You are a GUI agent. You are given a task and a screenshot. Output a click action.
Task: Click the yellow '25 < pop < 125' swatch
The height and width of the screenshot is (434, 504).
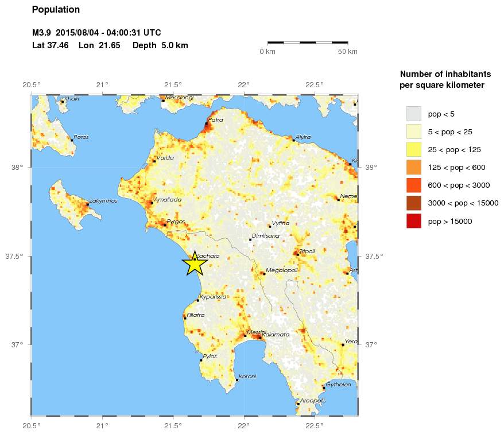tap(413, 149)
